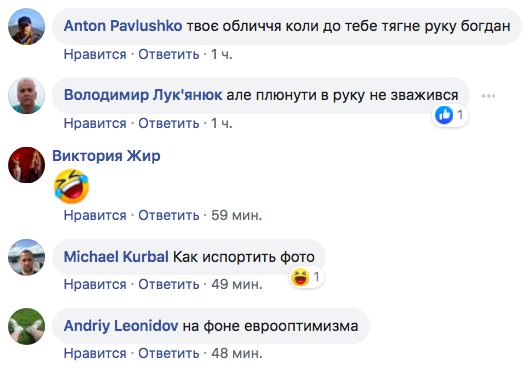Open Andriy Leonidov's avatar image
524x369 pixels.
click(x=26, y=326)
